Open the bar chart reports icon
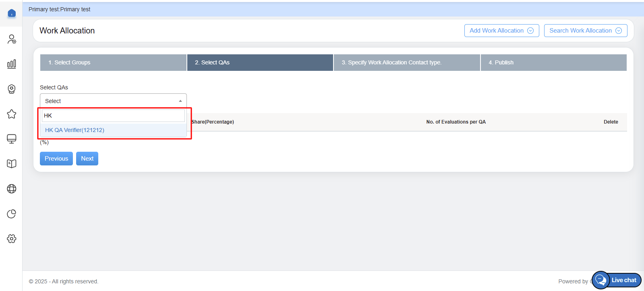Screen dimensions: 644x291 [x=12, y=64]
